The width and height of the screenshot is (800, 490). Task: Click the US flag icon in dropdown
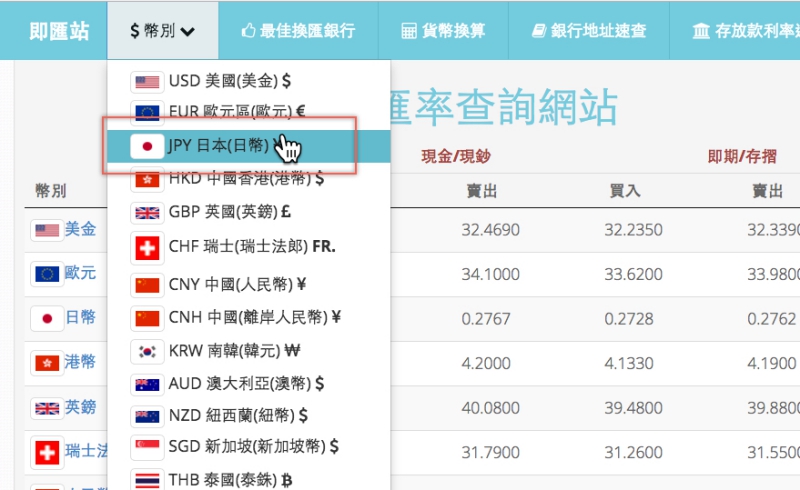pyautogui.click(x=147, y=82)
